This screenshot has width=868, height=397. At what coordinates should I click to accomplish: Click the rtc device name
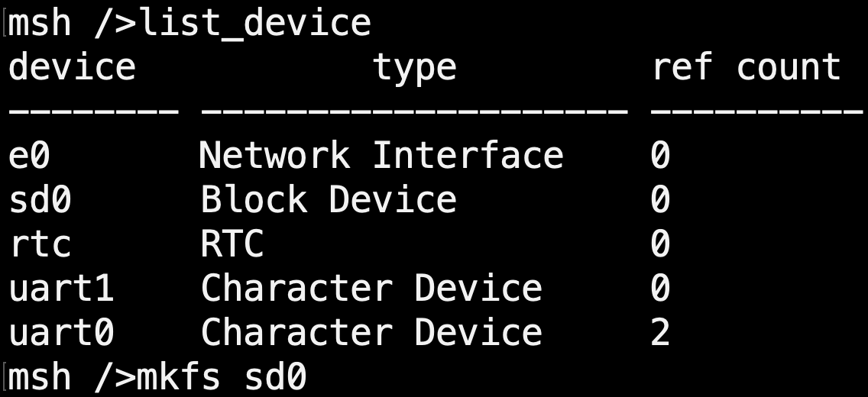[x=40, y=244]
